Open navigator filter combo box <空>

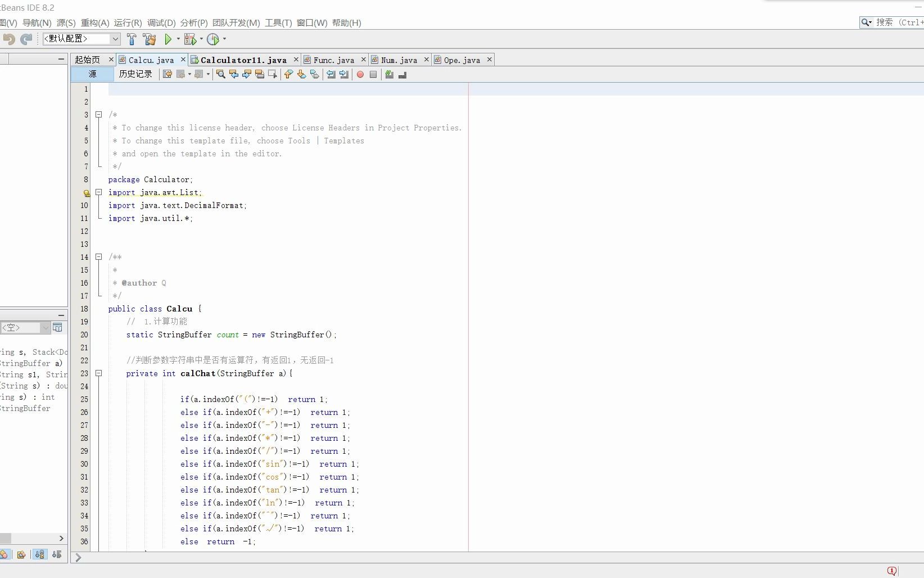[25, 328]
